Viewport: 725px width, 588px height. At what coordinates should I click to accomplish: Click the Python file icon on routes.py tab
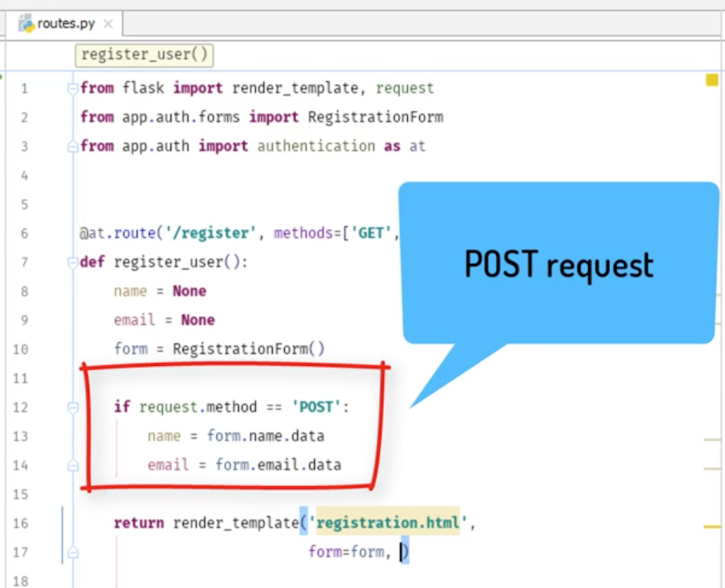pos(27,24)
